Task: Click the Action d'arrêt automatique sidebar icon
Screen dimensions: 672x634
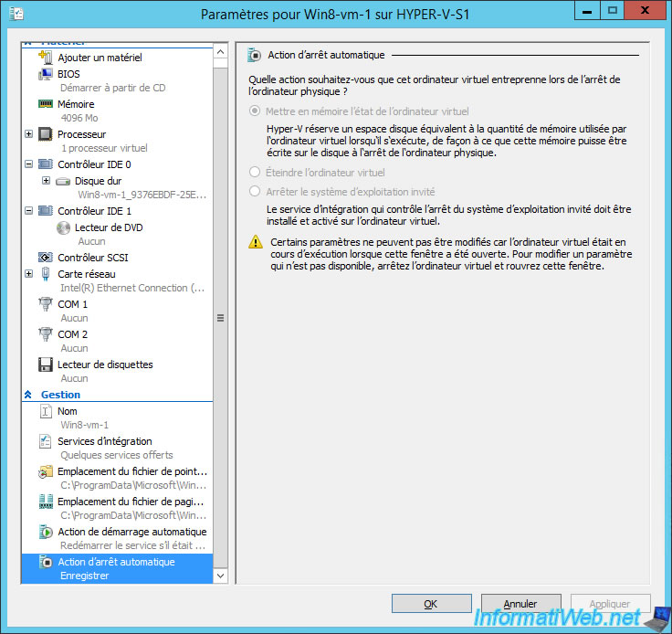Action: coord(46,562)
